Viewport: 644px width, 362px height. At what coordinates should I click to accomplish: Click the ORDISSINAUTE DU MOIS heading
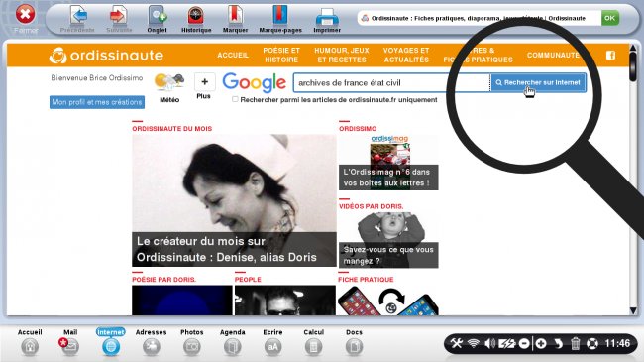pyautogui.click(x=172, y=128)
